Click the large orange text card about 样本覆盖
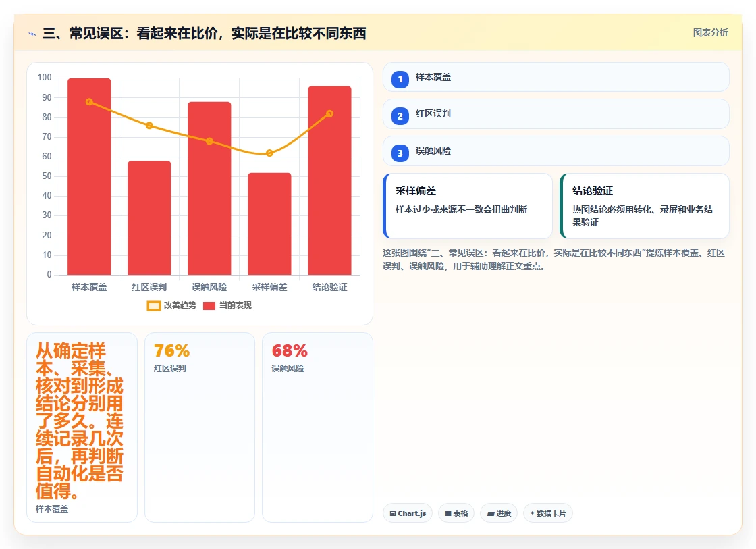This screenshot has height=549, width=756. (x=82, y=427)
